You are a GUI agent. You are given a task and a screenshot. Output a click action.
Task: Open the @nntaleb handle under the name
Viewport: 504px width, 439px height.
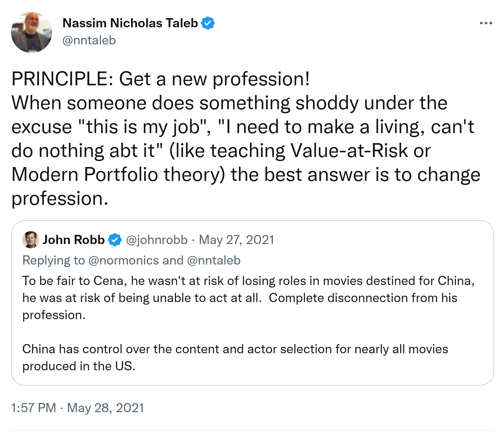(x=89, y=40)
